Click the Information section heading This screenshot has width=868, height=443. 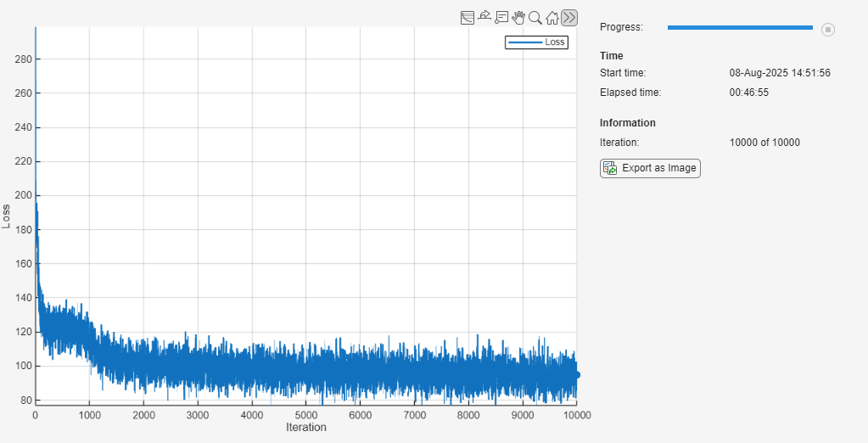click(627, 123)
